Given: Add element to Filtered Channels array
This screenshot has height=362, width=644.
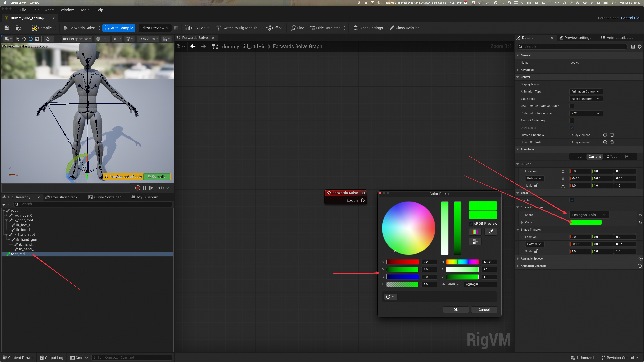Looking at the screenshot, I should coord(605,135).
